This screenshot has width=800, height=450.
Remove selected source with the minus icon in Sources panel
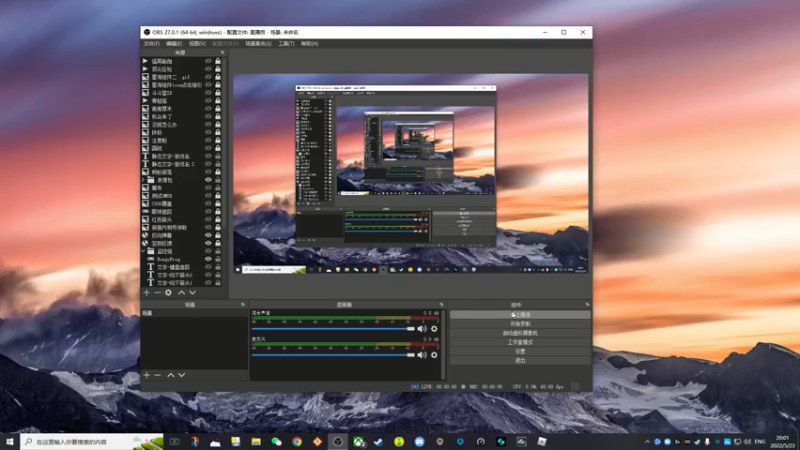(157, 293)
